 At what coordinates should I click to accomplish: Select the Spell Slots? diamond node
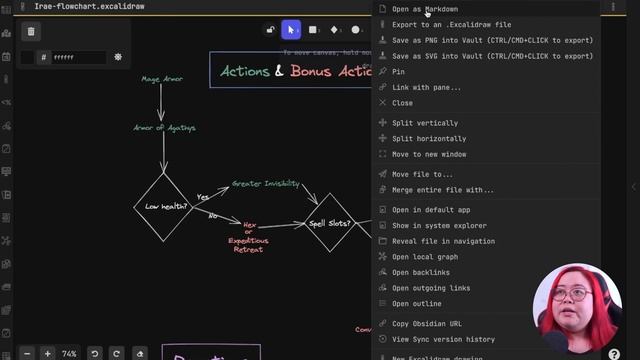point(330,223)
